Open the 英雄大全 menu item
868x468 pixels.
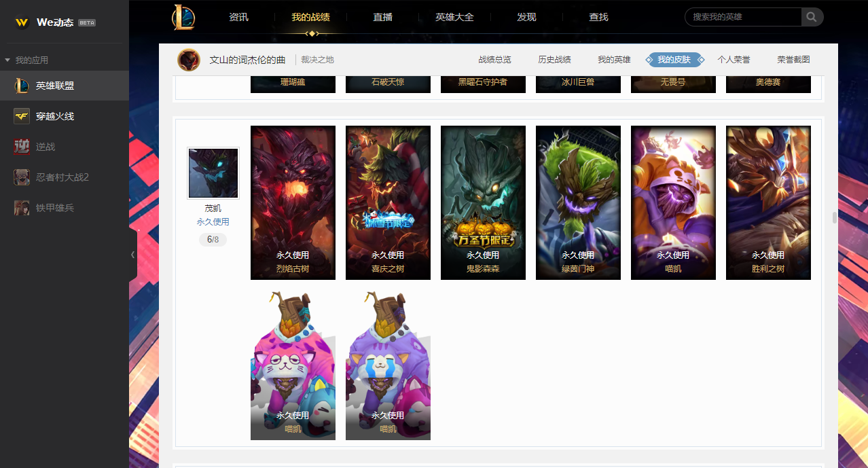pos(455,17)
